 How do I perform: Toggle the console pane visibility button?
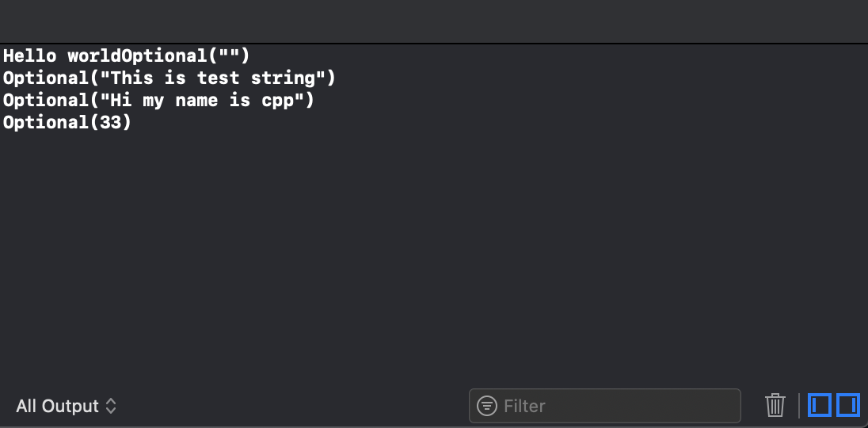[848, 405]
